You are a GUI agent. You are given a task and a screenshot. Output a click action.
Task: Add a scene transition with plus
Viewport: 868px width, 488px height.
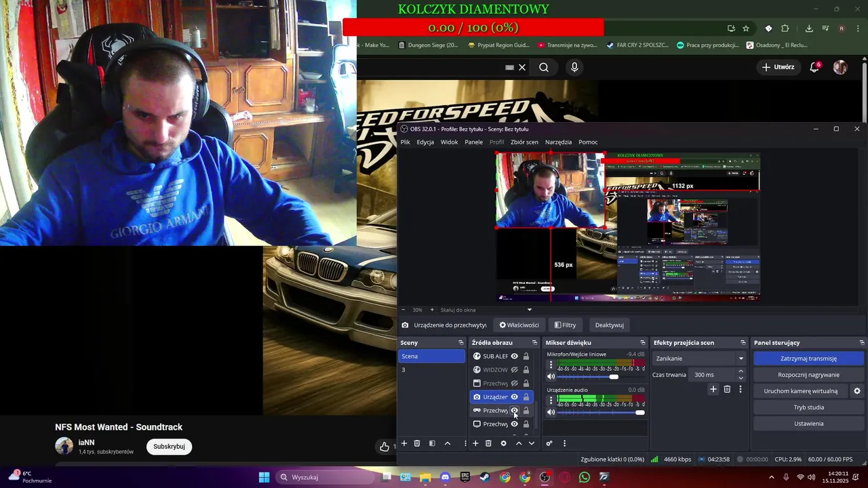click(713, 389)
